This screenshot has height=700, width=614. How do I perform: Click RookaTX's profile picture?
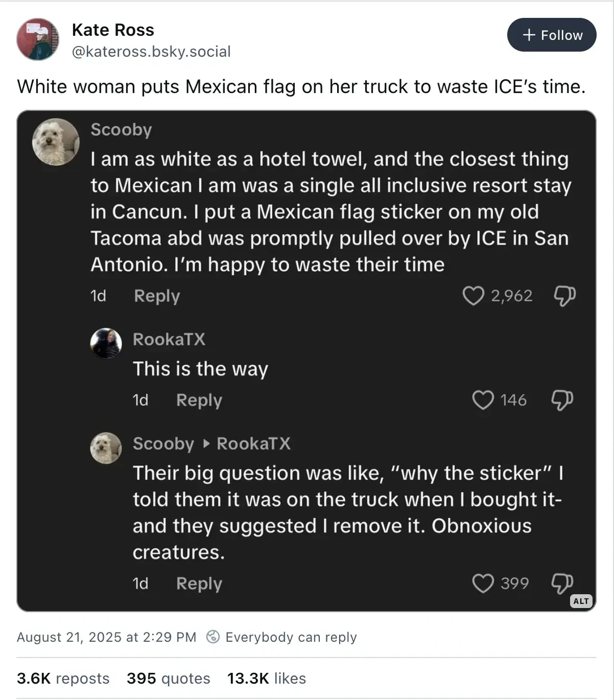click(x=106, y=343)
